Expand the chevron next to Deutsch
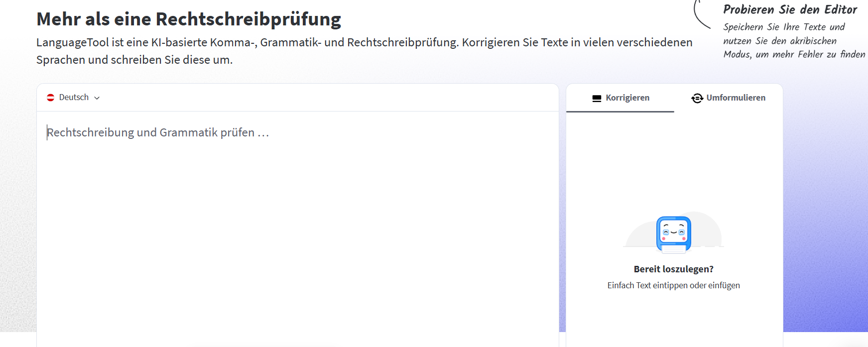Viewport: 868px width, 347px height. pyautogui.click(x=97, y=98)
